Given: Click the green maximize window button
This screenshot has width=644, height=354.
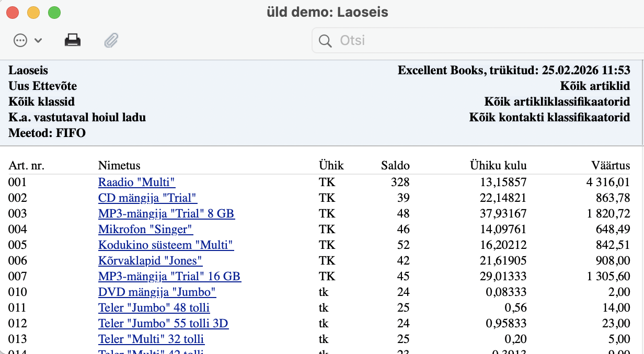Looking at the screenshot, I should [x=54, y=13].
